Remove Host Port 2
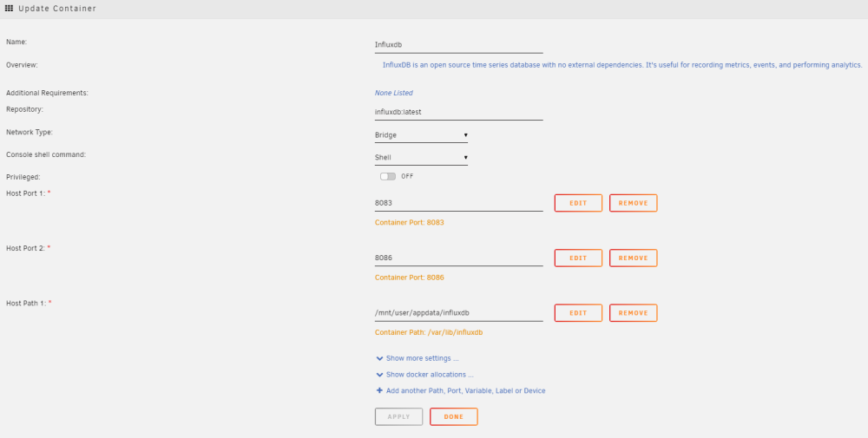This screenshot has width=868, height=438. [x=634, y=258]
